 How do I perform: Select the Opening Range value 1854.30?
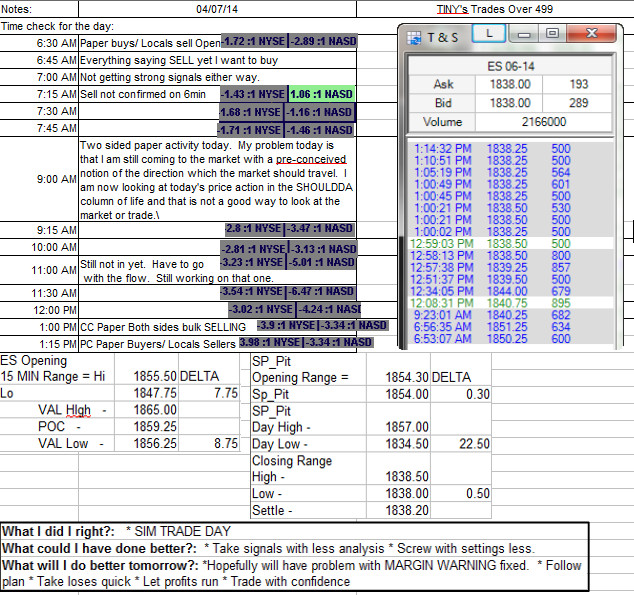point(398,378)
